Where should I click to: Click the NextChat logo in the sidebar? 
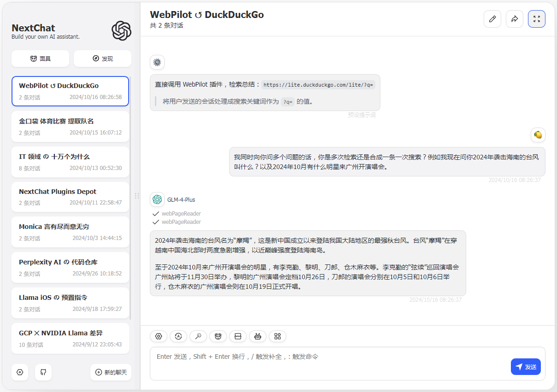(x=121, y=31)
